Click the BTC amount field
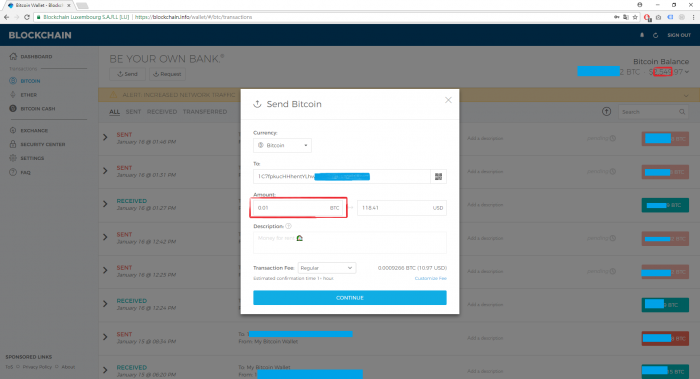700x379 pixels. tap(298, 208)
